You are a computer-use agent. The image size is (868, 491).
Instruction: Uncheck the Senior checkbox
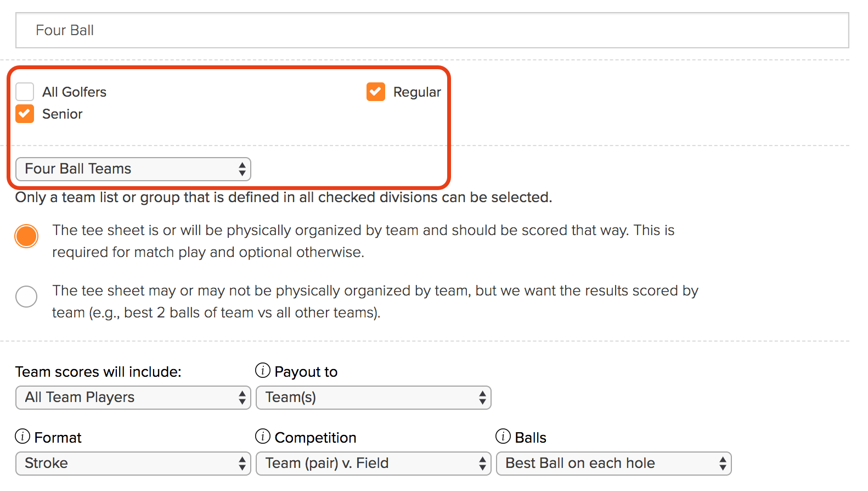click(x=25, y=114)
